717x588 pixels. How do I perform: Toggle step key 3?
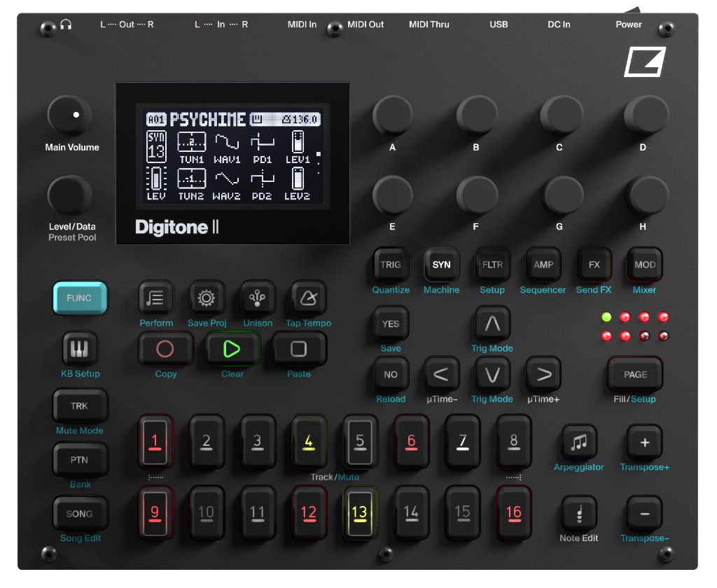tap(258, 442)
